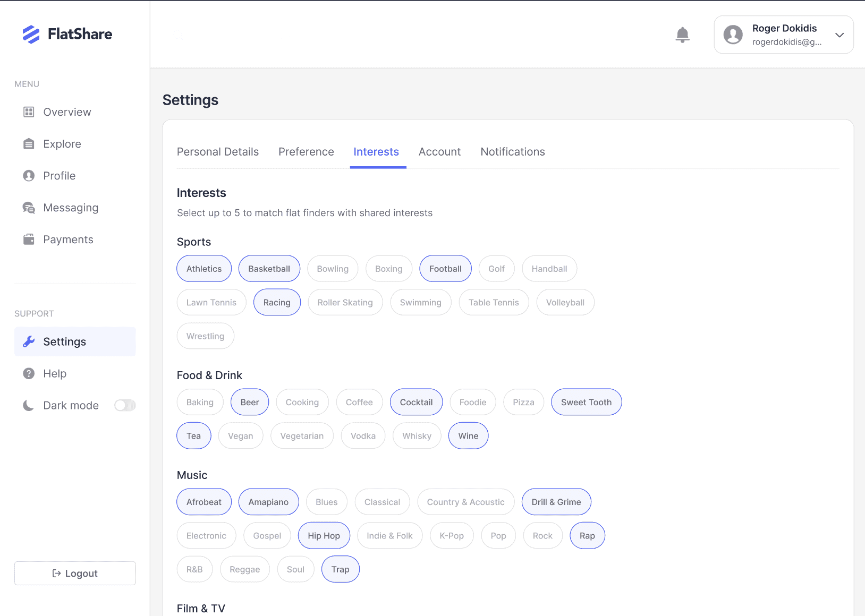The height and width of the screenshot is (616, 865).
Task: Select the Bowling interest chip
Action: coord(333,269)
